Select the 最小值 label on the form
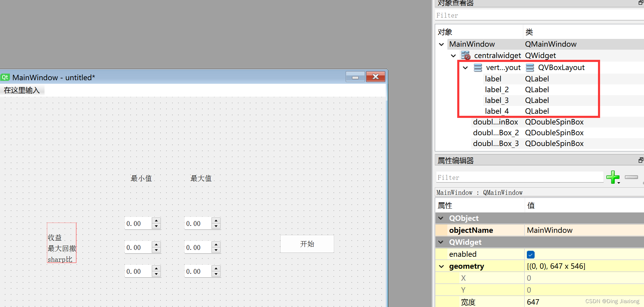The height and width of the screenshot is (307, 644). click(141, 179)
